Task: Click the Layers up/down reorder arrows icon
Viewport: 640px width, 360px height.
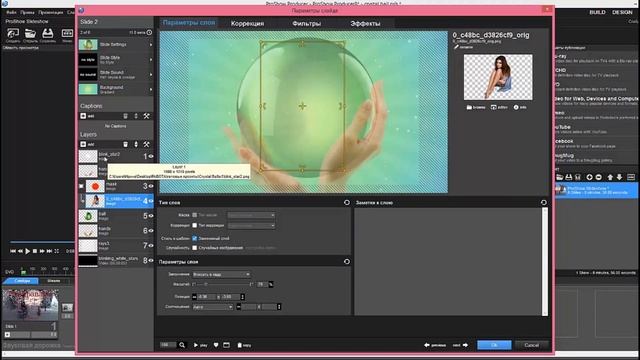Action: coord(136,144)
